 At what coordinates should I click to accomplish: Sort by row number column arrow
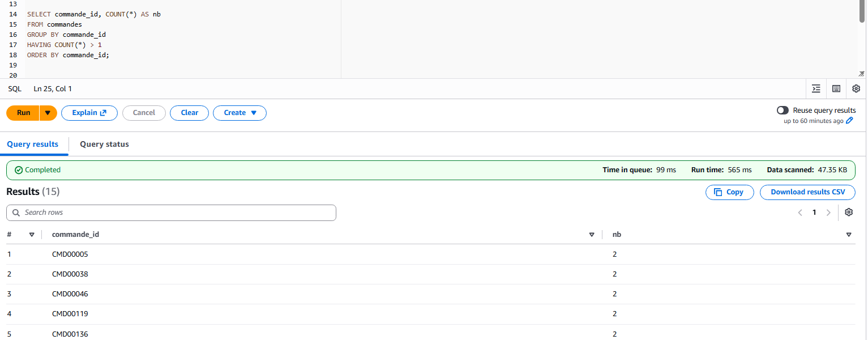[x=32, y=235]
